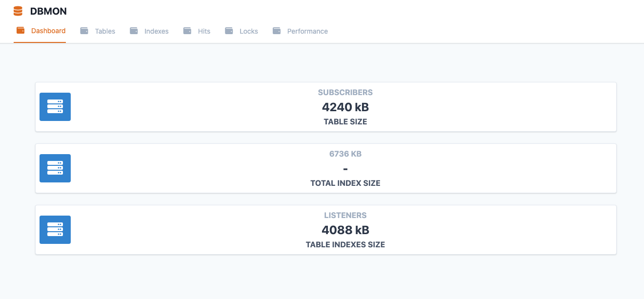Click the Tables tab icon
The image size is (644, 299).
click(x=83, y=30)
